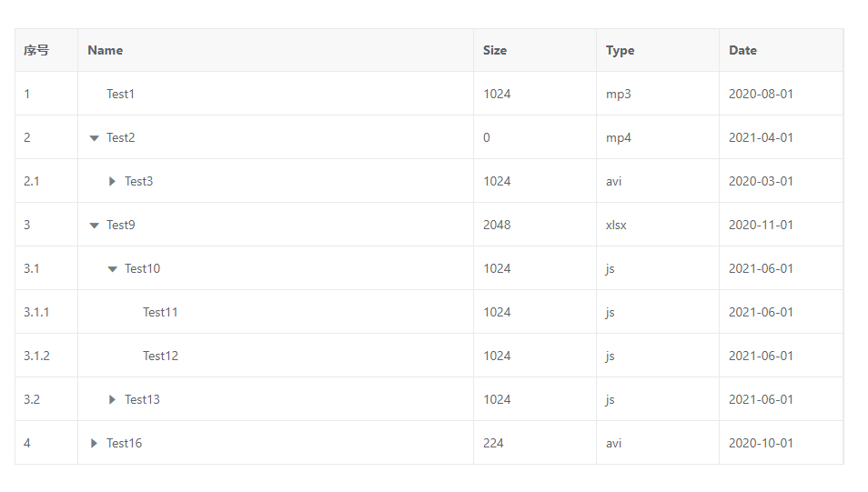Collapse the Test9 tree row
Viewport: 868px width, 492px height.
pos(94,226)
